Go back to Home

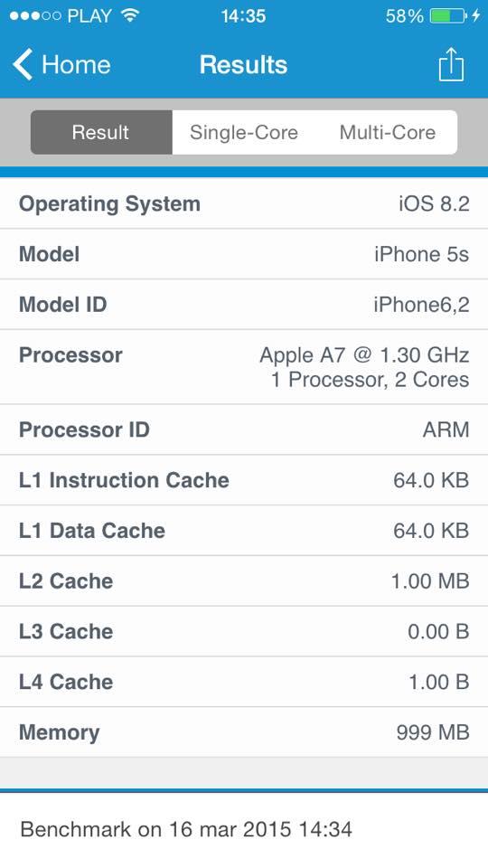[x=61, y=65]
